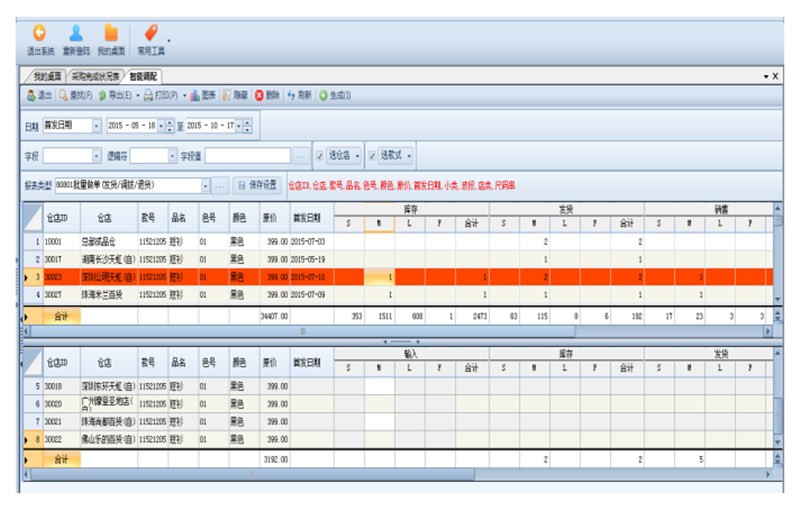This screenshot has width=800, height=510.
Task: Toggle the 选仓店 checkbox
Action: click(320, 156)
